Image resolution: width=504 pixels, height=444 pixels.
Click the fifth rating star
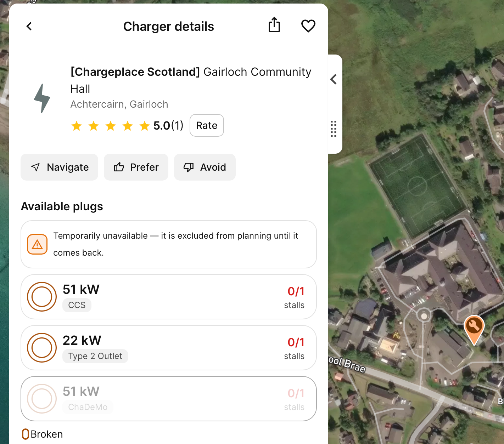(145, 126)
